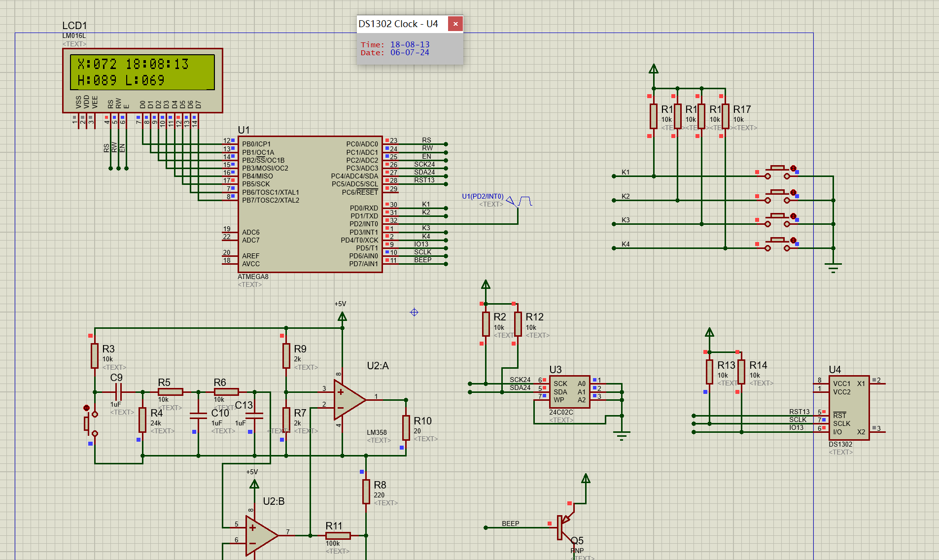The image size is (939, 560).
Task: Select ground symbol near U3 24C02C
Action: (x=622, y=435)
